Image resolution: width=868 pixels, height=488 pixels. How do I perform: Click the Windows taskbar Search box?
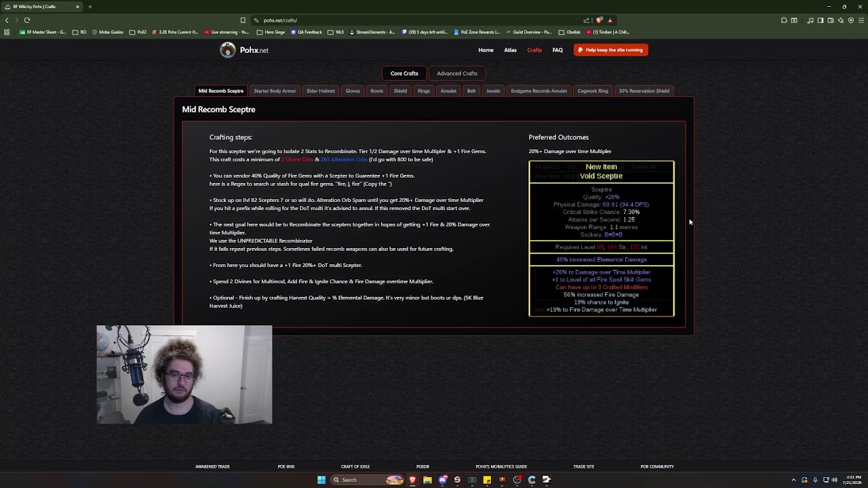click(x=368, y=480)
